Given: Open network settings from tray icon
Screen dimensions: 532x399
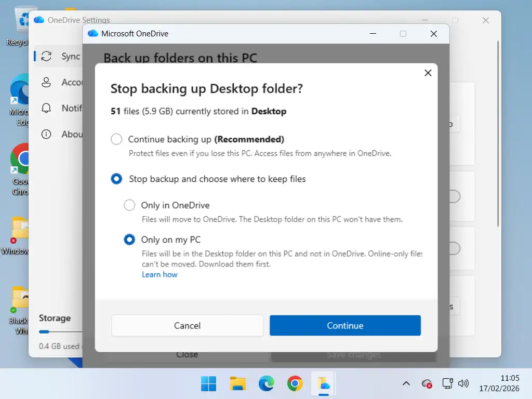Looking at the screenshot, I should point(447,383).
